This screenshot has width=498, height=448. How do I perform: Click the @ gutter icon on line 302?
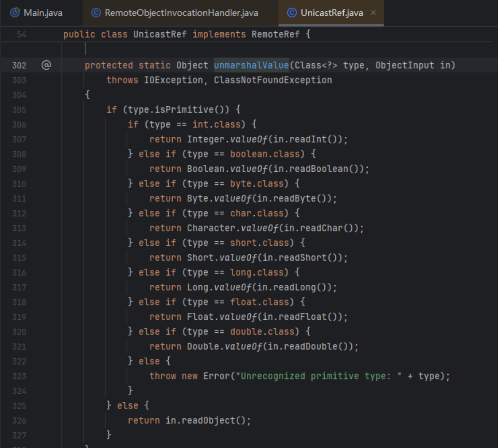click(x=46, y=65)
